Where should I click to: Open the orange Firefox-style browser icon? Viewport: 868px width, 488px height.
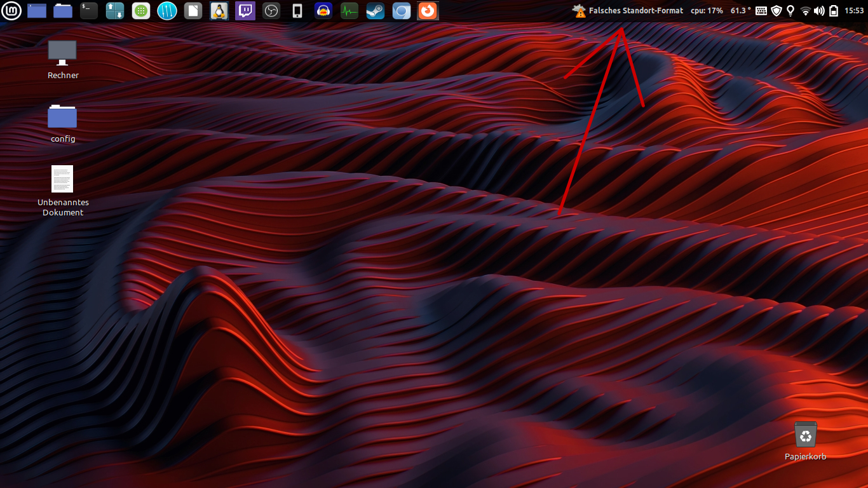pyautogui.click(x=428, y=10)
